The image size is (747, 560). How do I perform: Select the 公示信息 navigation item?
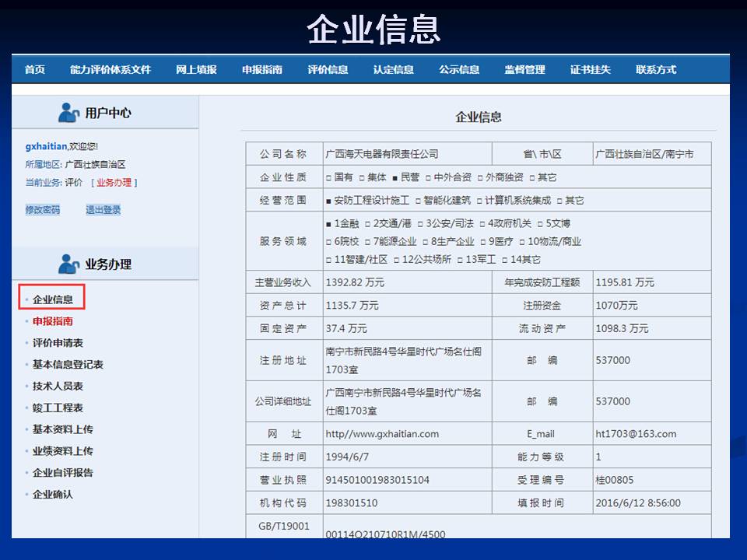click(x=459, y=69)
